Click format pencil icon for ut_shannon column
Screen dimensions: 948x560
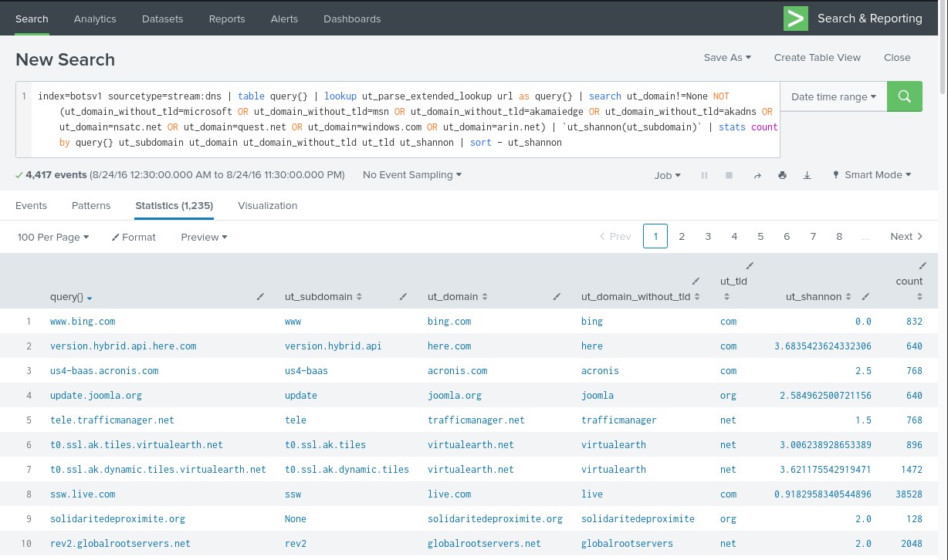865,297
